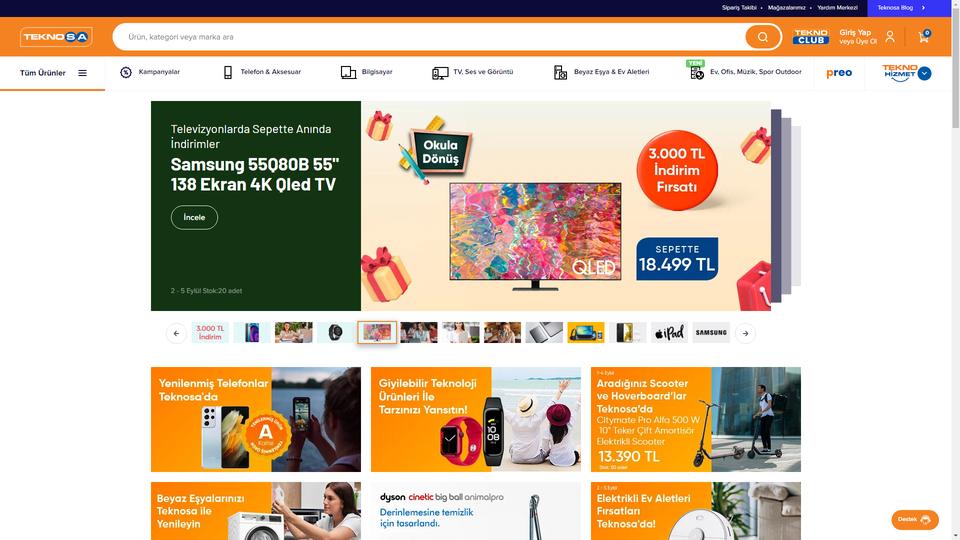The height and width of the screenshot is (540, 960).
Task: Open the Beyaz Eşyalarınızı Teknosa ile Yenileyin banner
Action: 256,511
